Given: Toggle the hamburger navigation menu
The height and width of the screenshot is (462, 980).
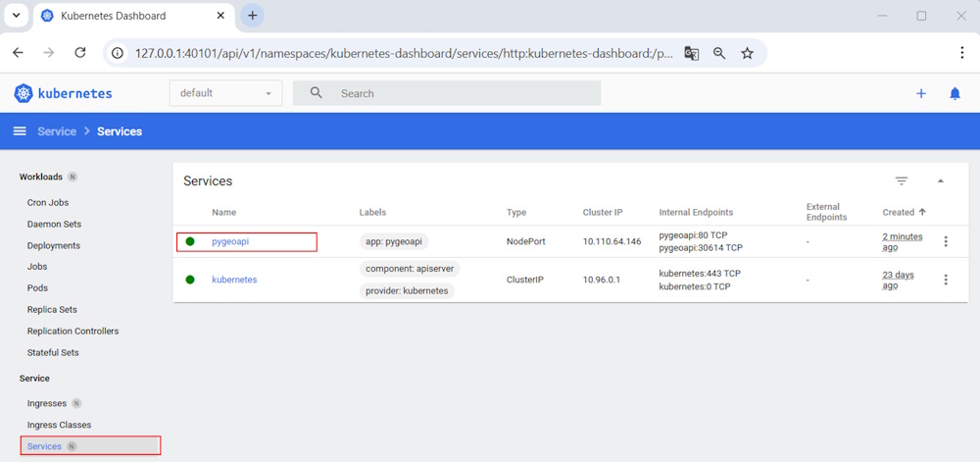Looking at the screenshot, I should coord(20,131).
